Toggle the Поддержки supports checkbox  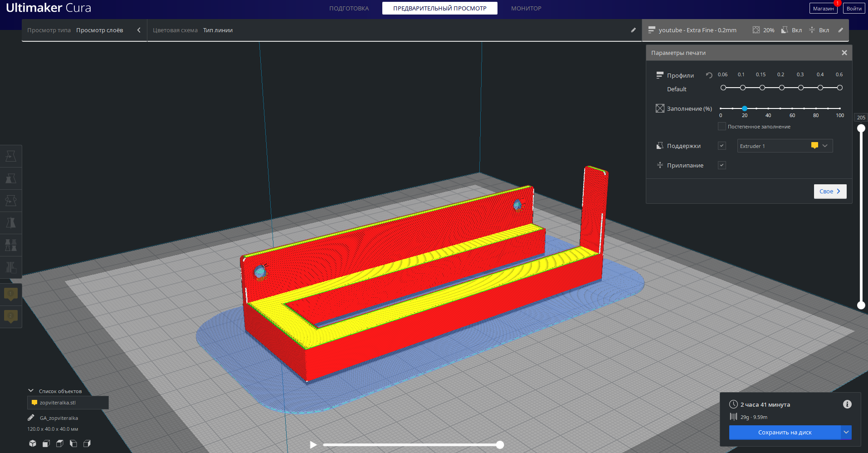[x=722, y=146]
